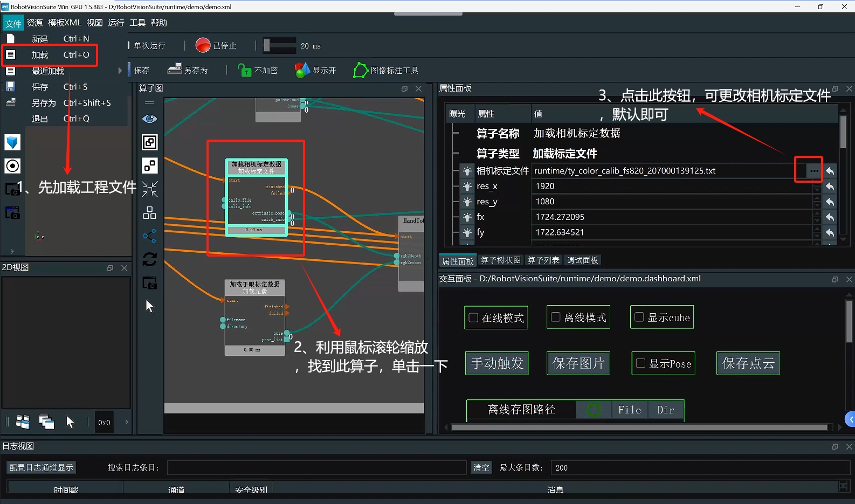This screenshot has height=504, width=855.
Task: Toggle the eye visibility icon in graph toolbar
Action: (149, 119)
